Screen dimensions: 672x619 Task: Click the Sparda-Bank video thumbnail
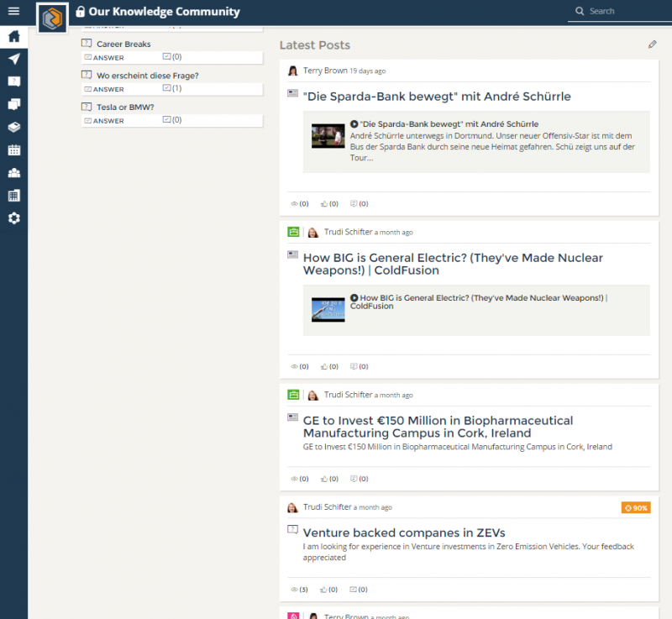[x=328, y=136]
